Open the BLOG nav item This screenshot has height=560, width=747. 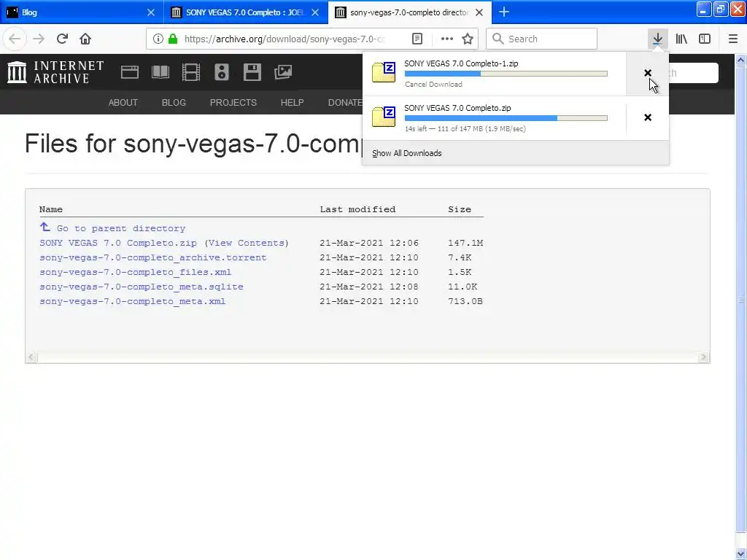pos(174,102)
